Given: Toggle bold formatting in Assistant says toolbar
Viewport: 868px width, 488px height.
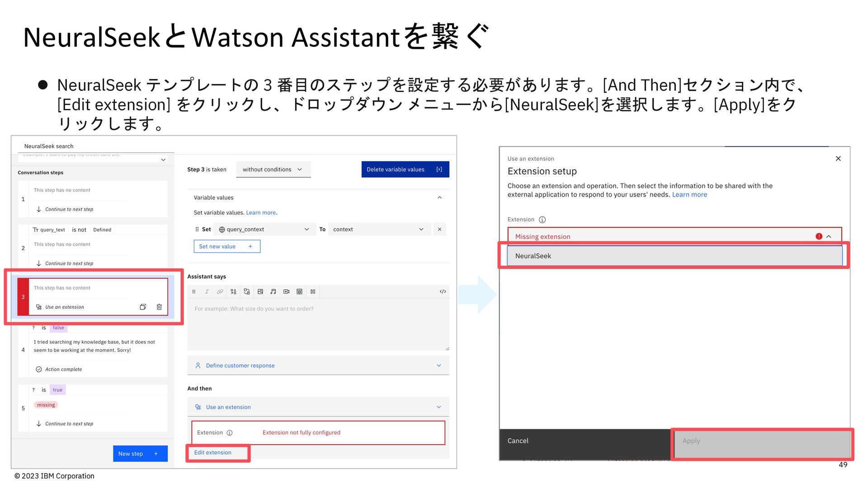Looking at the screenshot, I should (x=194, y=292).
